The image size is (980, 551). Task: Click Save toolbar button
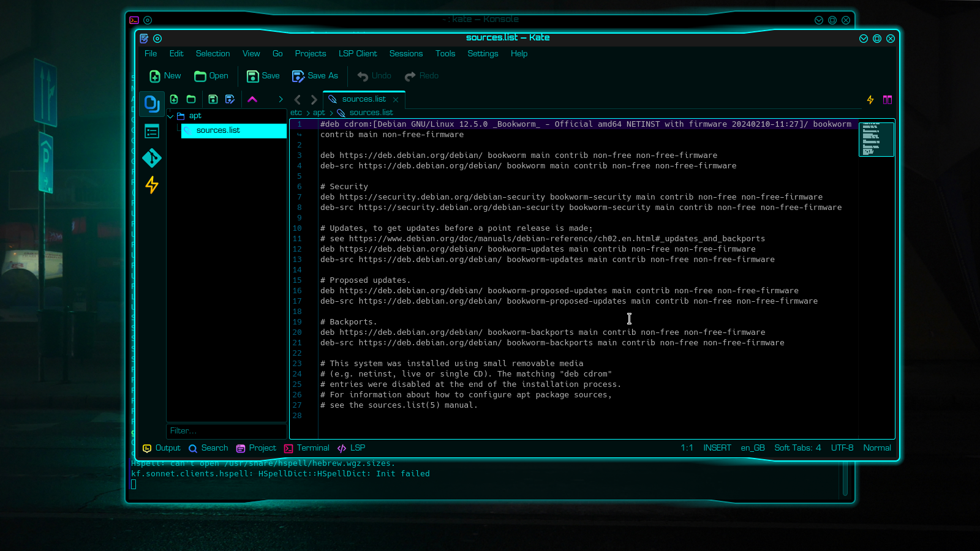point(263,76)
